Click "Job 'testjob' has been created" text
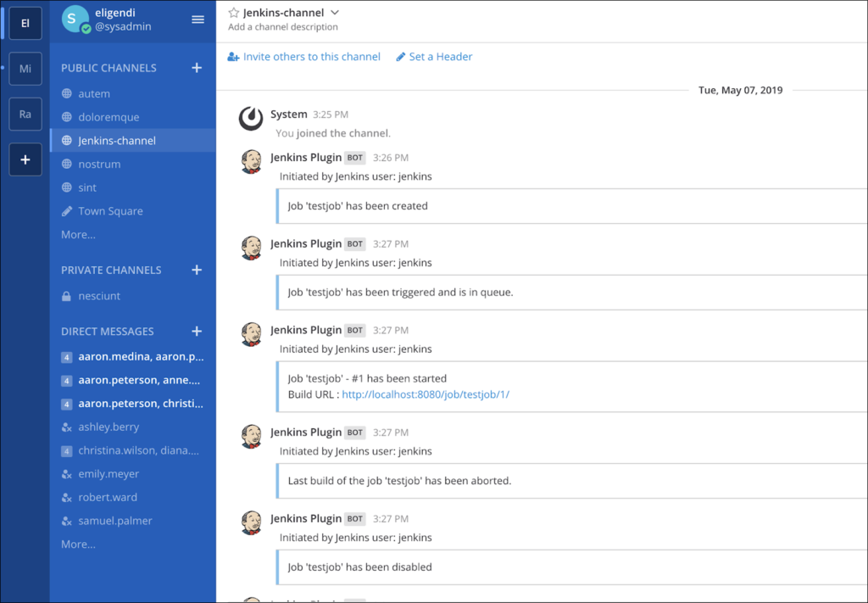Viewport: 868px width, 603px height. click(358, 206)
